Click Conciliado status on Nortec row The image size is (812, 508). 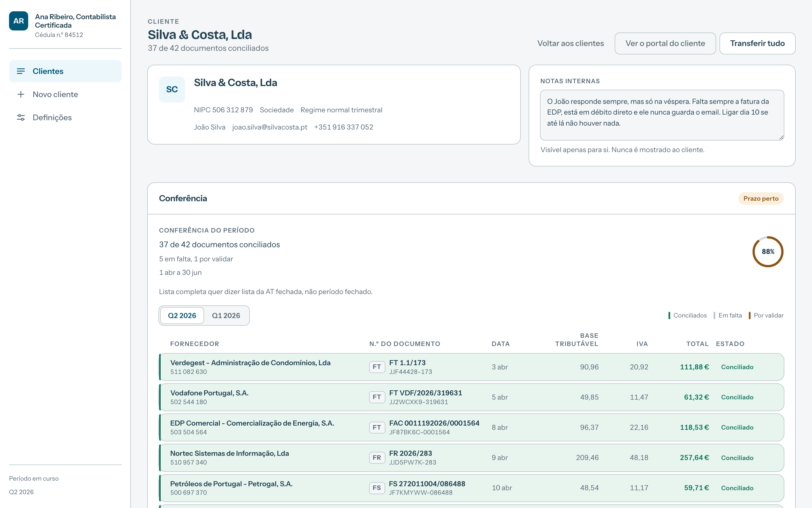[737, 457]
